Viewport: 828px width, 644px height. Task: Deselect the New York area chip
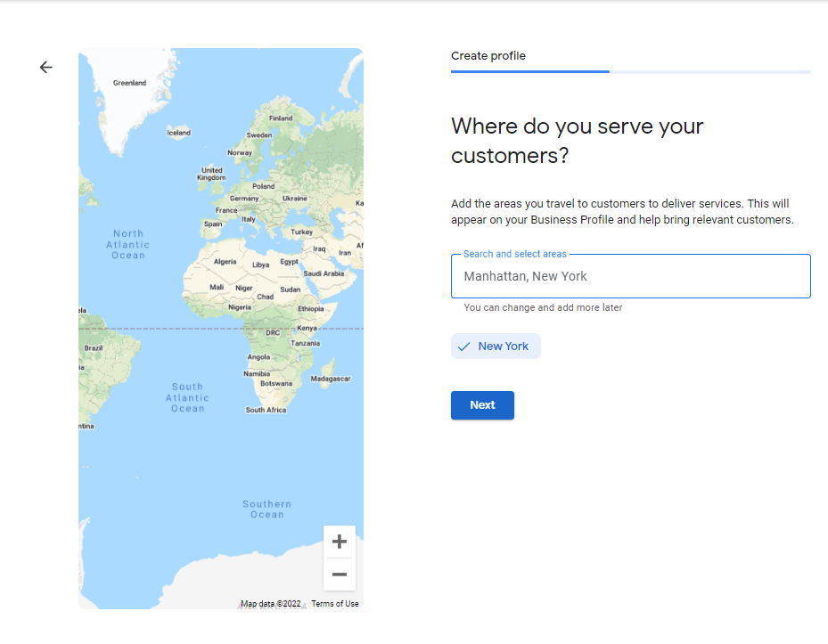tap(496, 346)
